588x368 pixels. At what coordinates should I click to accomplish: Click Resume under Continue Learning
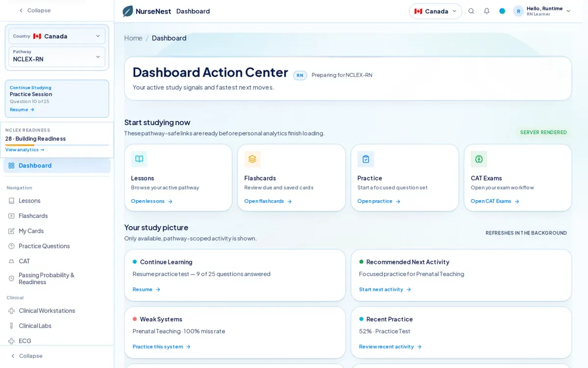pos(147,290)
